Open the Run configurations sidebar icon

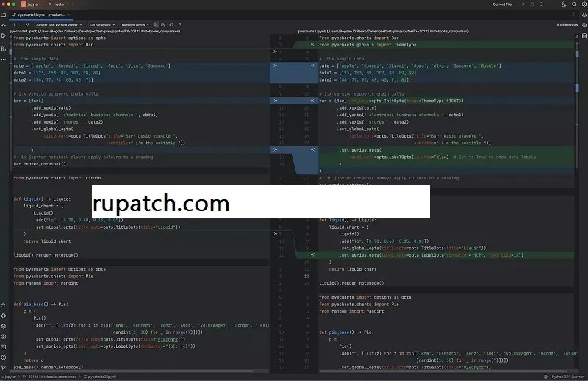[4, 35]
